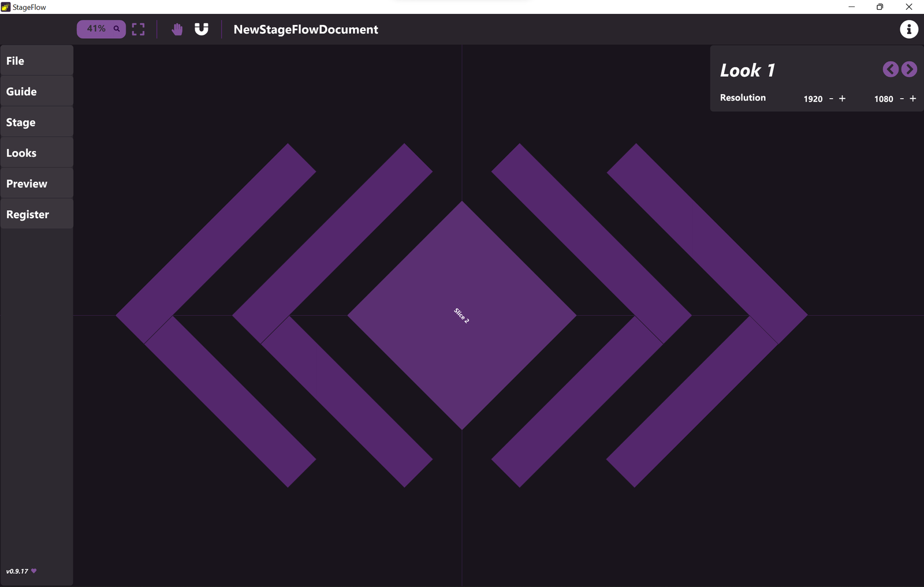Toggle the magnet snapping icon
Screen dimensions: 924x587
point(202,29)
